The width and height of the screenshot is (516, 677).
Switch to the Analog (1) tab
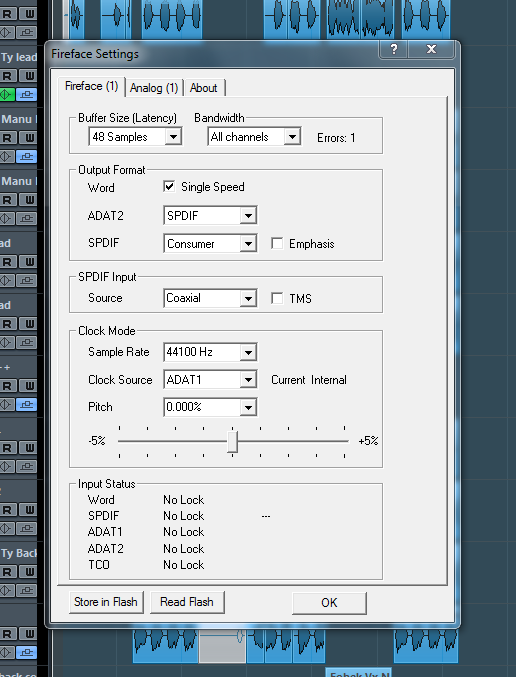pos(154,88)
